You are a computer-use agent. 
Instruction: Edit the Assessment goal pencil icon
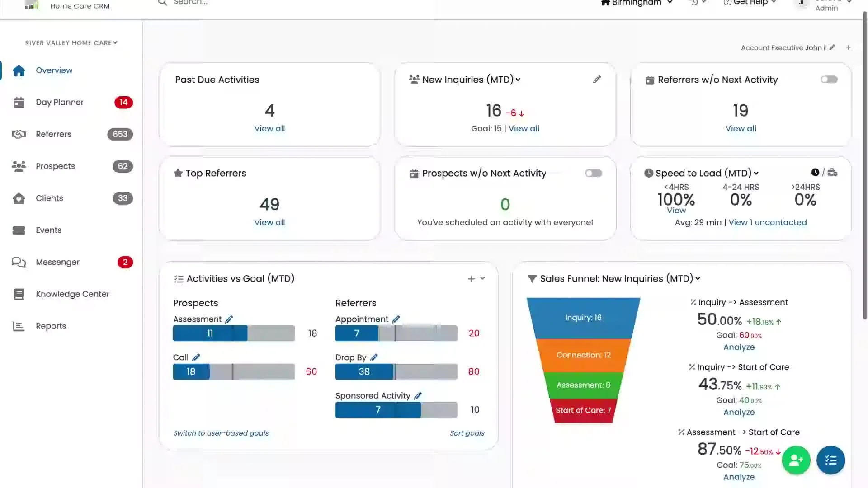coord(229,319)
